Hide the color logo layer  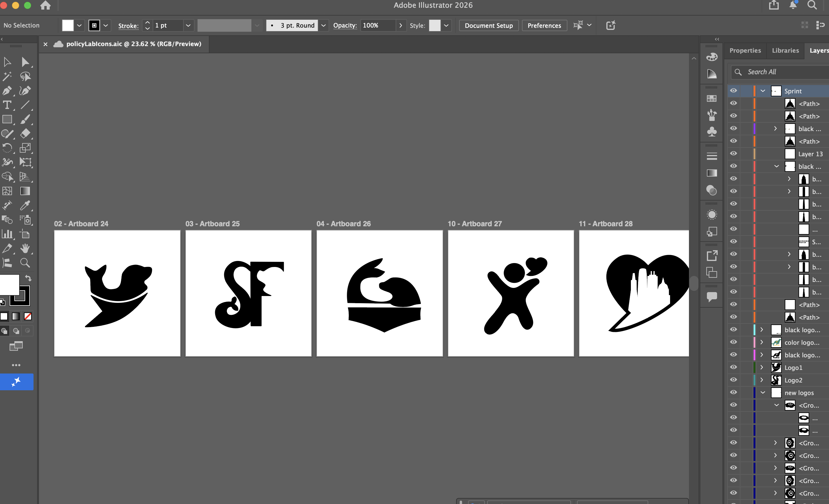(x=734, y=342)
